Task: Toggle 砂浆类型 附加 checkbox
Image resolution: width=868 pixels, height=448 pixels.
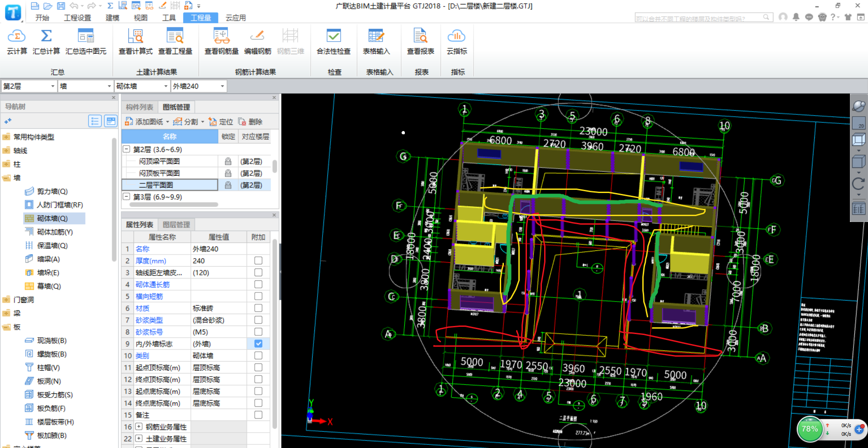Action: coord(258,320)
